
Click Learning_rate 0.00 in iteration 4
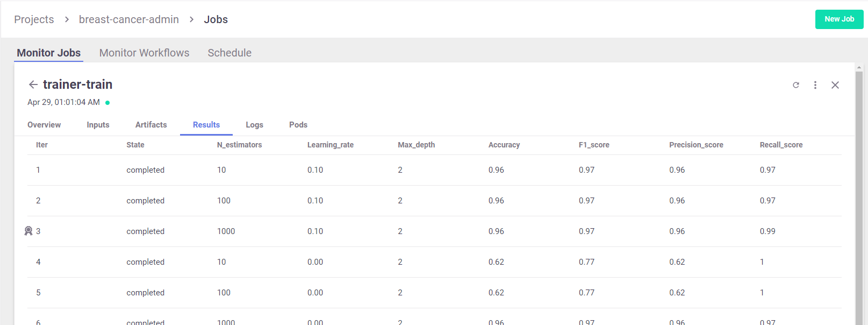click(315, 262)
